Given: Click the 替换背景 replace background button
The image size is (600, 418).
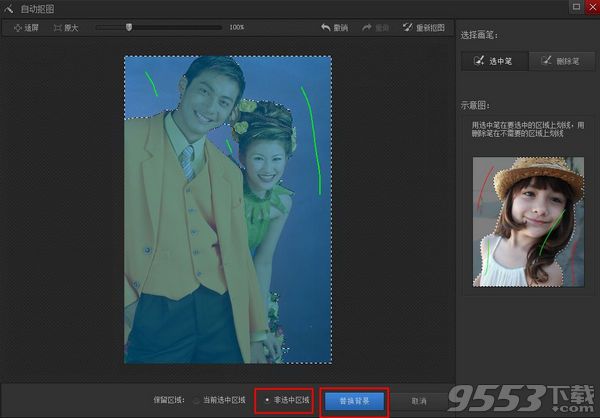Looking at the screenshot, I should (x=354, y=401).
